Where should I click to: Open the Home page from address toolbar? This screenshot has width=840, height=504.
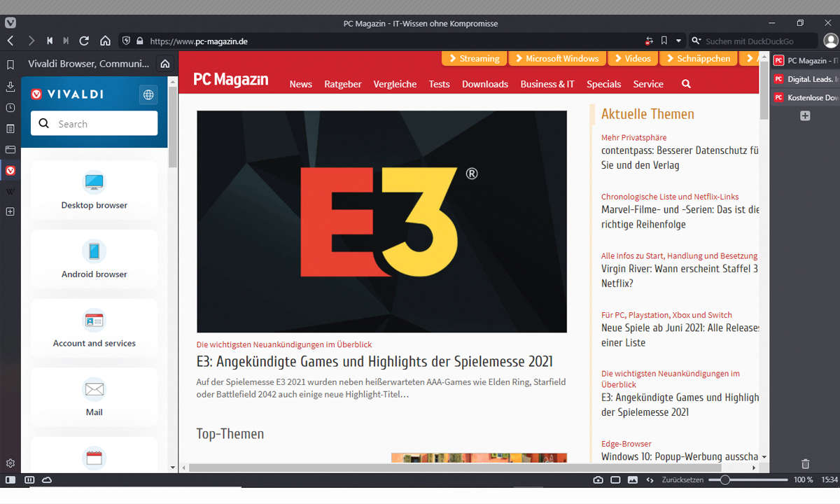coord(105,41)
